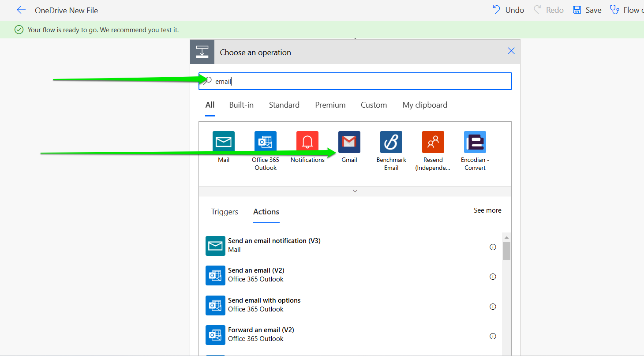The width and height of the screenshot is (644, 356).
Task: Show info for Send email with options
Action: [x=493, y=307]
